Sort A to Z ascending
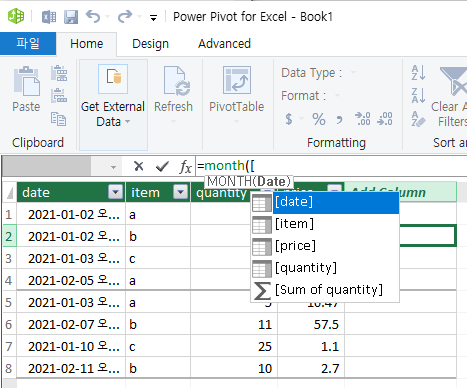 [x=418, y=73]
